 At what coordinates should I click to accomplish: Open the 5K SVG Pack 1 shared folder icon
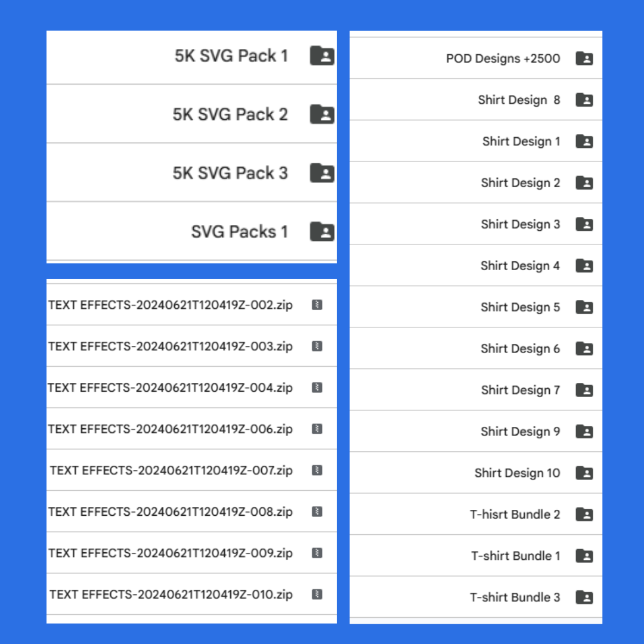[x=322, y=55]
